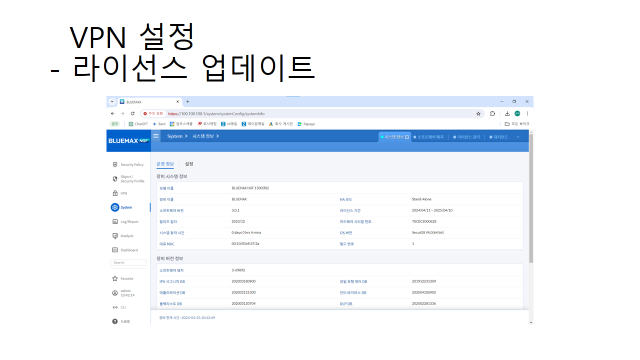Image resolution: width=640 pixels, height=360 pixels.
Task: Open the browser extensions icon
Action: tap(492, 113)
